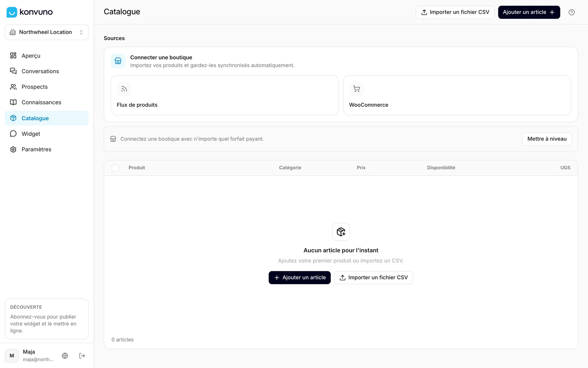Click the konvuno logo icon
The width and height of the screenshot is (588, 368).
pos(12,12)
